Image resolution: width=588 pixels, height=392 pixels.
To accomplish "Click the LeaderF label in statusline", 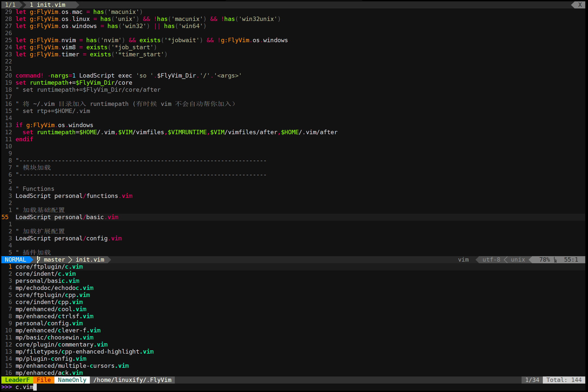I will coord(17,380).
